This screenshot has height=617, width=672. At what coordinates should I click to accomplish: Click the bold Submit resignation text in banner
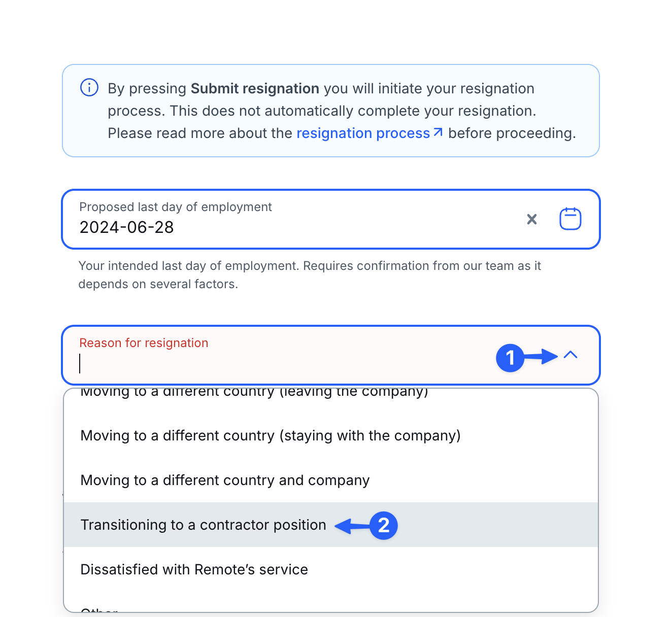[x=255, y=88]
